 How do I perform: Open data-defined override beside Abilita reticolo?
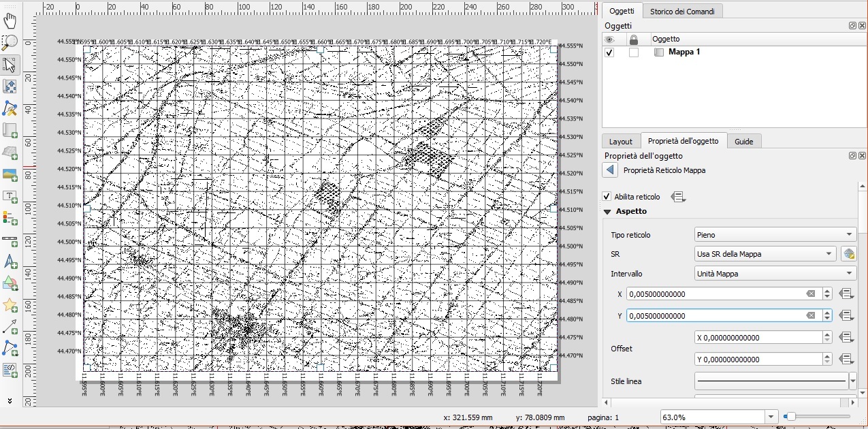pyautogui.click(x=678, y=197)
